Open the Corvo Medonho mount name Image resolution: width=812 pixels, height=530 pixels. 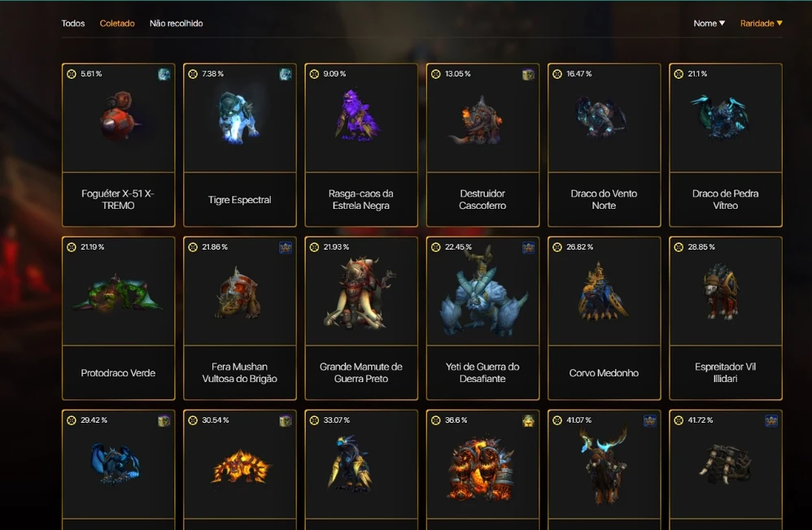[x=604, y=372]
